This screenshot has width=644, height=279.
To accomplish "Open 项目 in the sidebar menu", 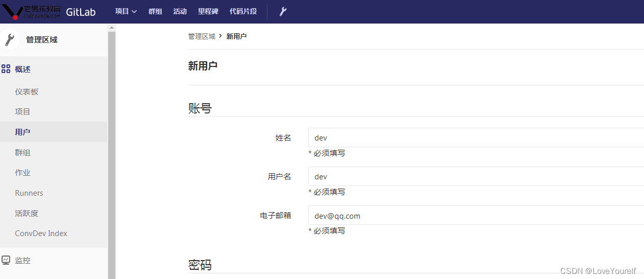I will [x=22, y=111].
